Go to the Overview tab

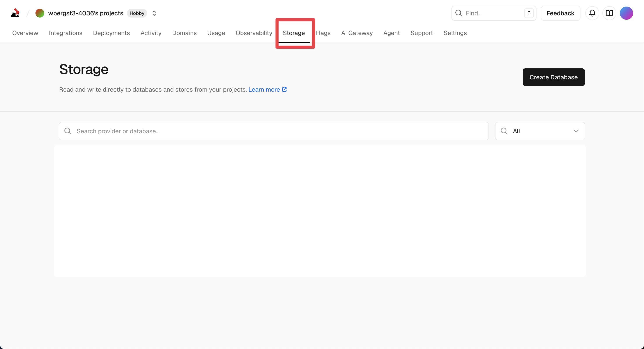coord(25,33)
